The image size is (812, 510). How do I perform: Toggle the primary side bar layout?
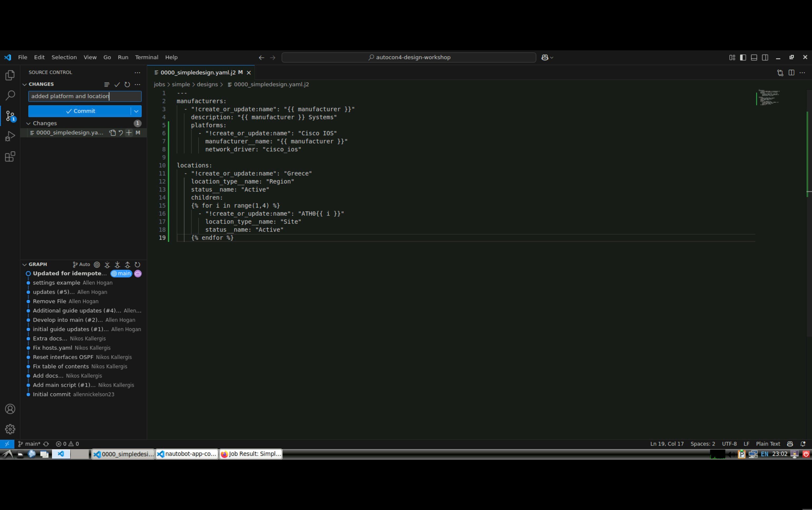pyautogui.click(x=743, y=58)
